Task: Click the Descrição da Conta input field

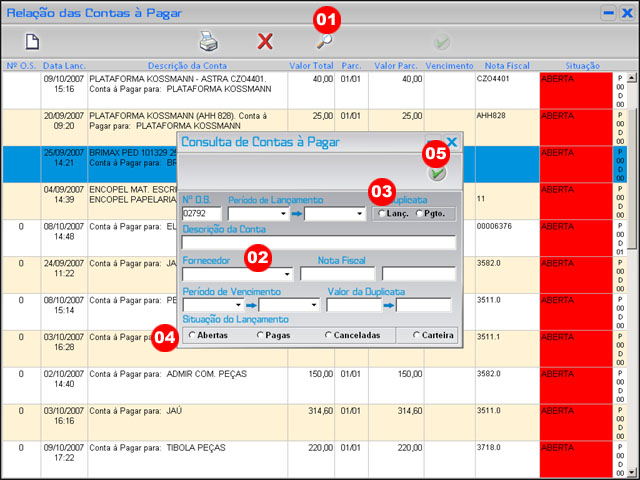Action: pos(318,243)
